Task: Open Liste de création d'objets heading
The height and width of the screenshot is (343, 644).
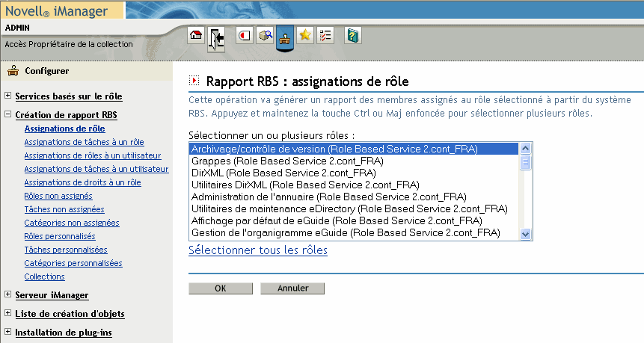Action: (x=70, y=314)
